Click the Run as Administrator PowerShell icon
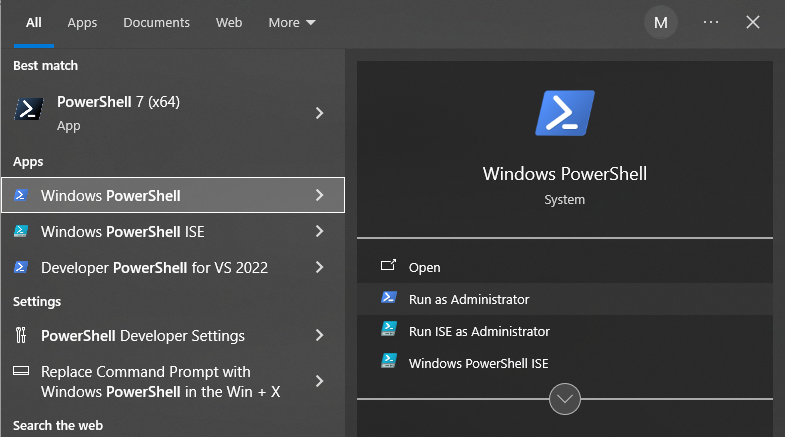The height and width of the screenshot is (437, 785). (x=389, y=297)
